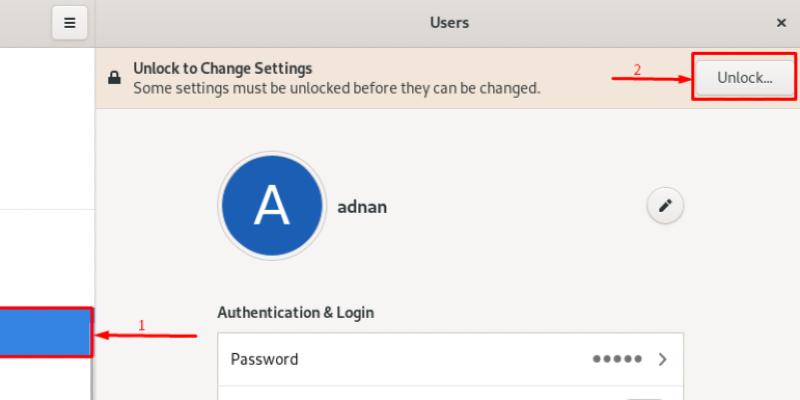
Task: Click the 'adnan' username label
Action: tap(361, 207)
